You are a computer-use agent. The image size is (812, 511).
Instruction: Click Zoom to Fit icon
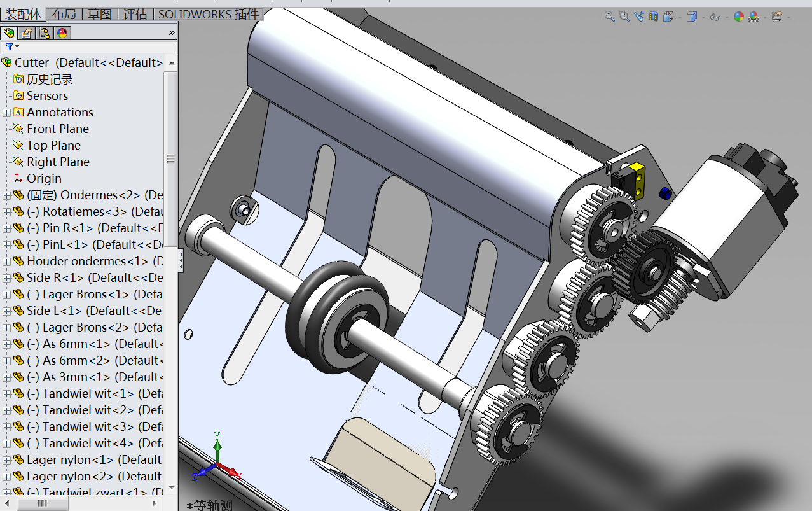[610, 17]
